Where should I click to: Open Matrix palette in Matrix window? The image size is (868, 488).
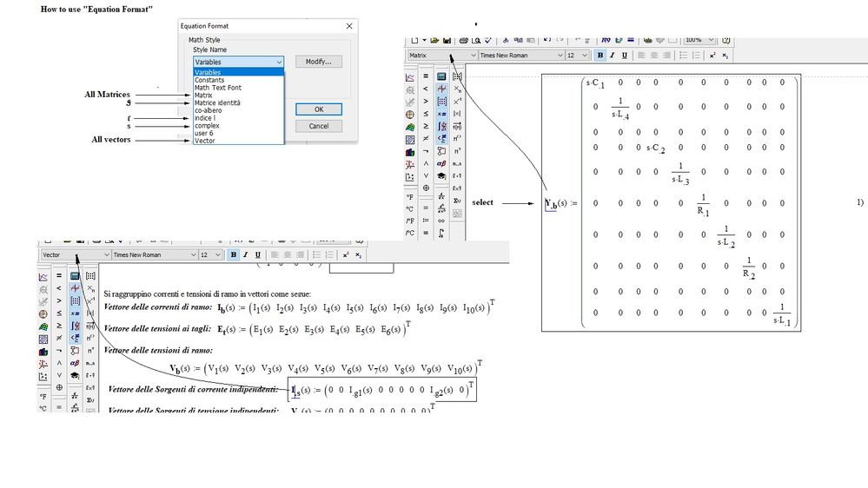click(x=441, y=102)
